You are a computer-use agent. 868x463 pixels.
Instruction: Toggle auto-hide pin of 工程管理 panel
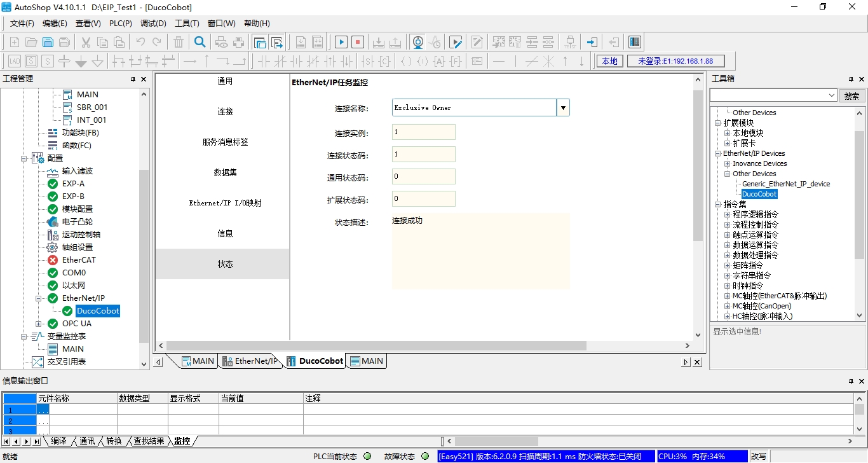(x=133, y=79)
